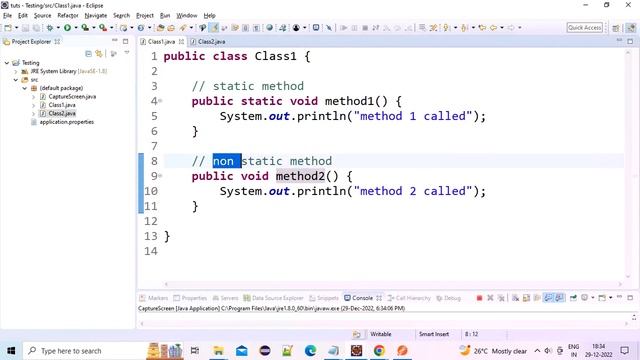Open Microsoft Edge from the taskbar

pos(311,351)
